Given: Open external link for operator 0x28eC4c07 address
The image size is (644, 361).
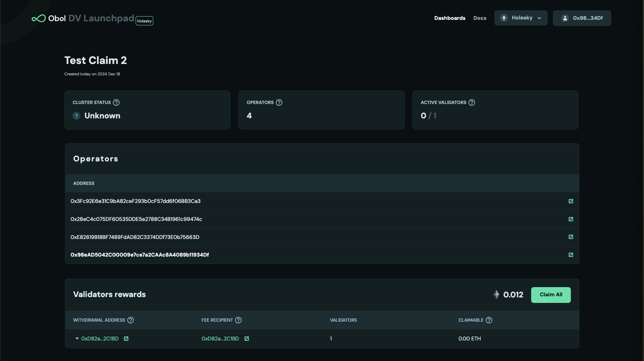Looking at the screenshot, I should (x=571, y=219).
